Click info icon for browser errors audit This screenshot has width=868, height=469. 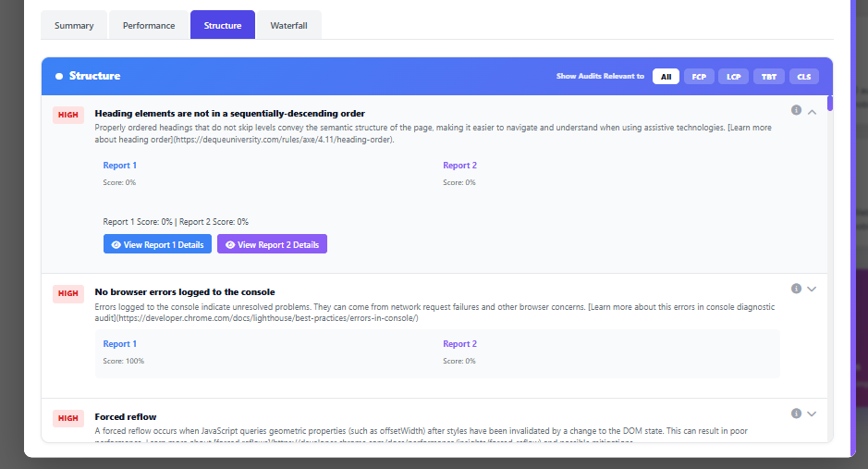796,289
